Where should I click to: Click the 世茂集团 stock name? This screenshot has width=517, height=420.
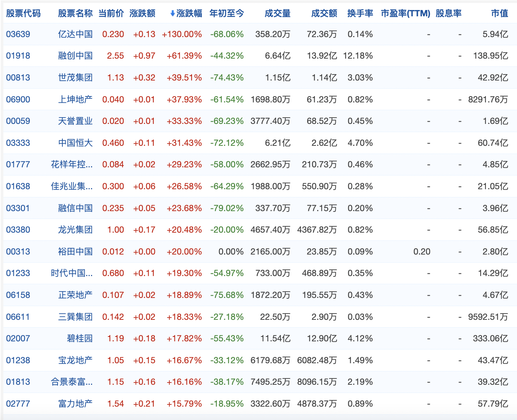click(75, 78)
